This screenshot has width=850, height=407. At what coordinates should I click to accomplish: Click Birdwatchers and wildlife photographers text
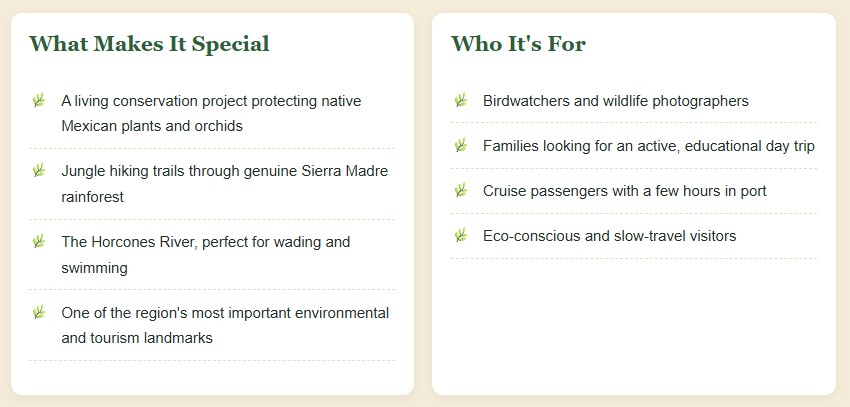pos(616,101)
